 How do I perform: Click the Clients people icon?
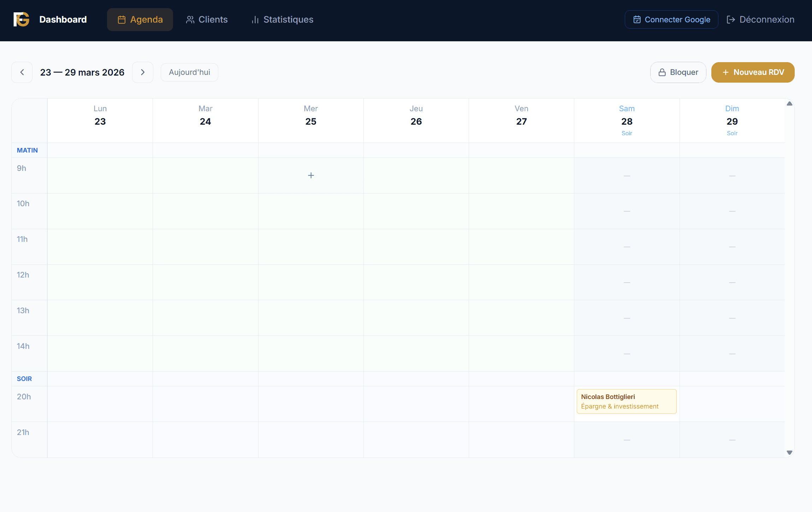[x=189, y=19]
